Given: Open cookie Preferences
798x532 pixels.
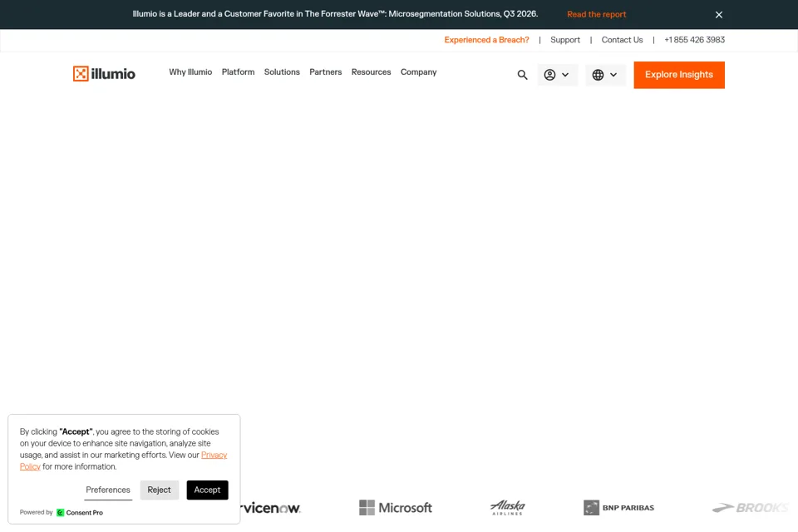Looking at the screenshot, I should point(108,490).
